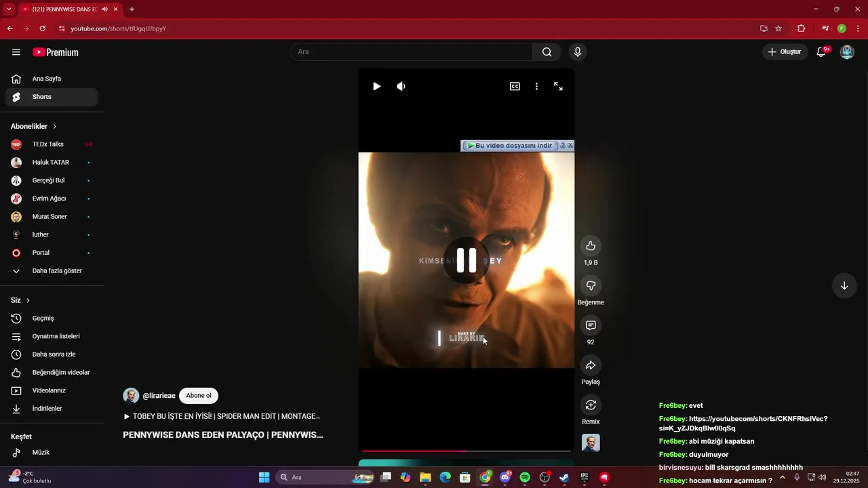
Task: Mute the Shorts video volume
Action: click(x=401, y=86)
